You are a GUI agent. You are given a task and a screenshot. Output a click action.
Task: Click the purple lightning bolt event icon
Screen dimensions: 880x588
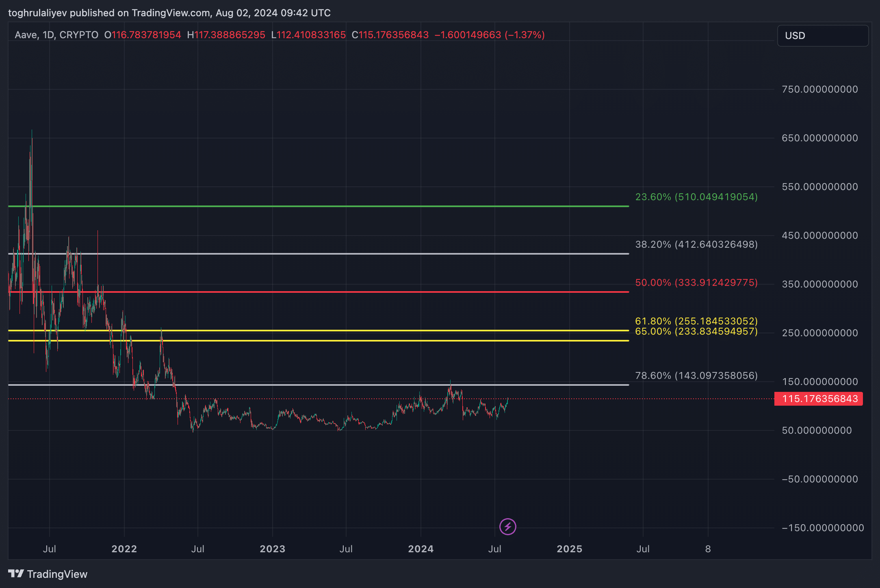[507, 527]
